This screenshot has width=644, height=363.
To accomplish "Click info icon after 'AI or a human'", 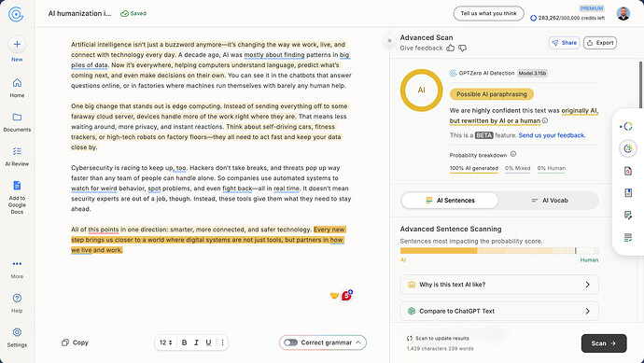I will pos(545,120).
